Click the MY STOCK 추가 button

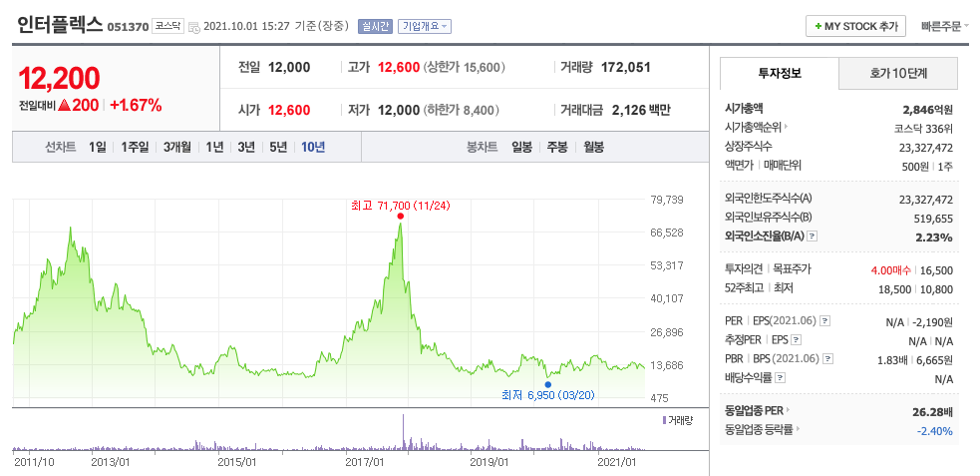(855, 26)
